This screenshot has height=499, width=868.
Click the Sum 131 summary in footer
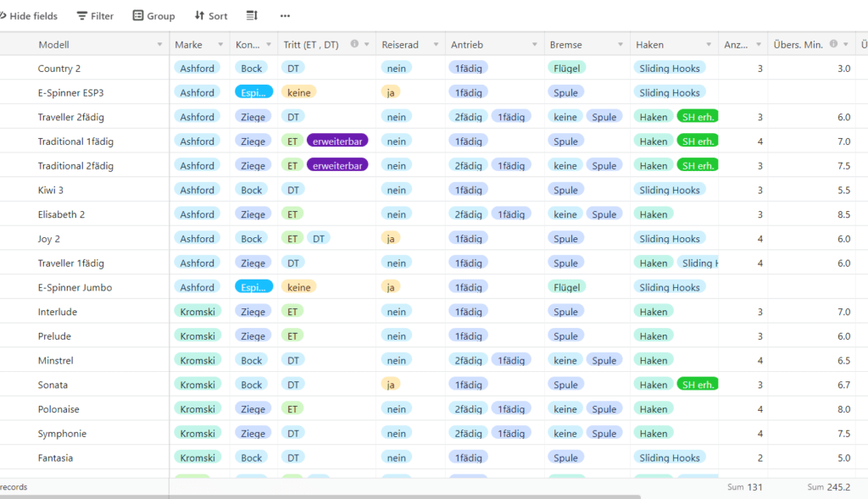(744, 487)
